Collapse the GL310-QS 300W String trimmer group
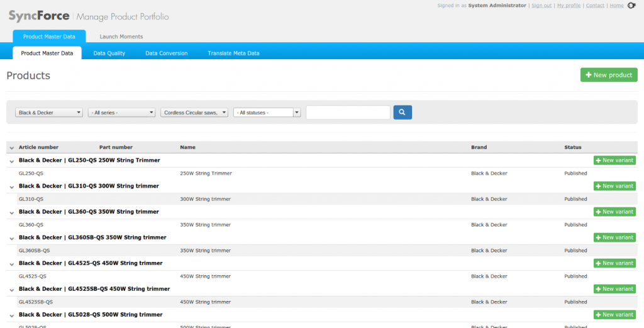This screenshot has height=328, width=644. (11, 187)
